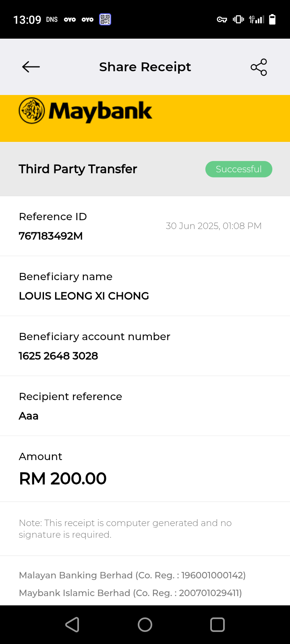The image size is (290, 644).
Task: Tap the vibrate mode status icon
Action: point(238,19)
